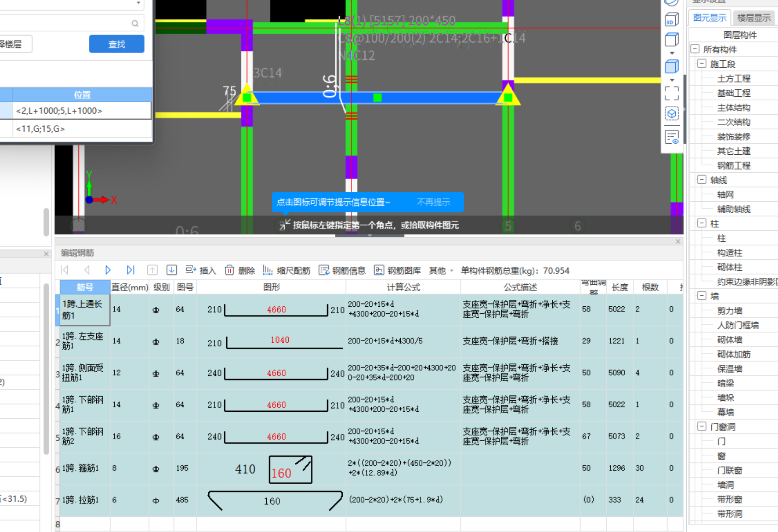Open dropdown arrow under wireframe cube icon

[x=672, y=53]
